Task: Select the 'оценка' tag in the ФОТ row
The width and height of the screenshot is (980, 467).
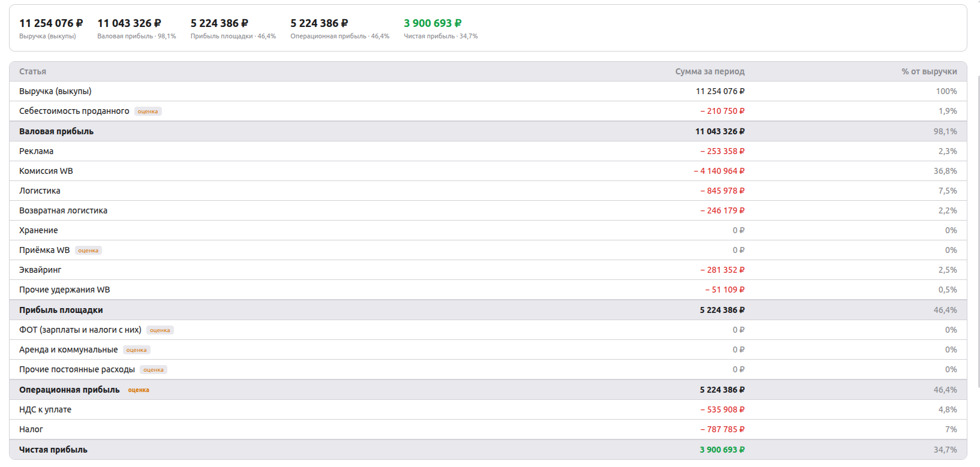Action: [160, 330]
